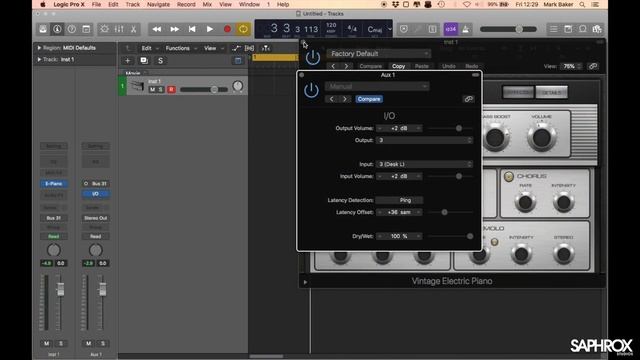The image size is (640, 360).
Task: Open the File menu in menu bar
Action: pyautogui.click(x=96, y=4)
